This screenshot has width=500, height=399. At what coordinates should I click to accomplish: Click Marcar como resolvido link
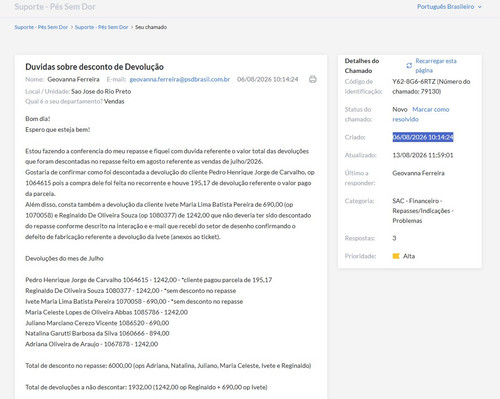pos(421,114)
